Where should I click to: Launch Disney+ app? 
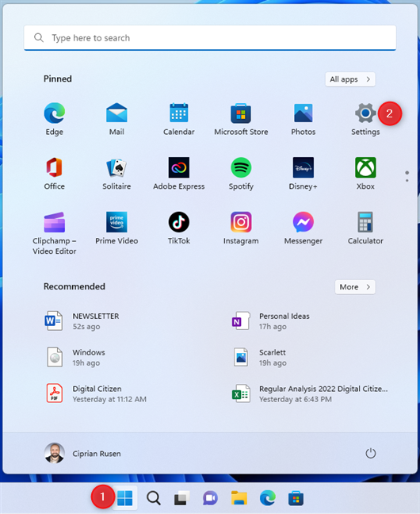304,173
